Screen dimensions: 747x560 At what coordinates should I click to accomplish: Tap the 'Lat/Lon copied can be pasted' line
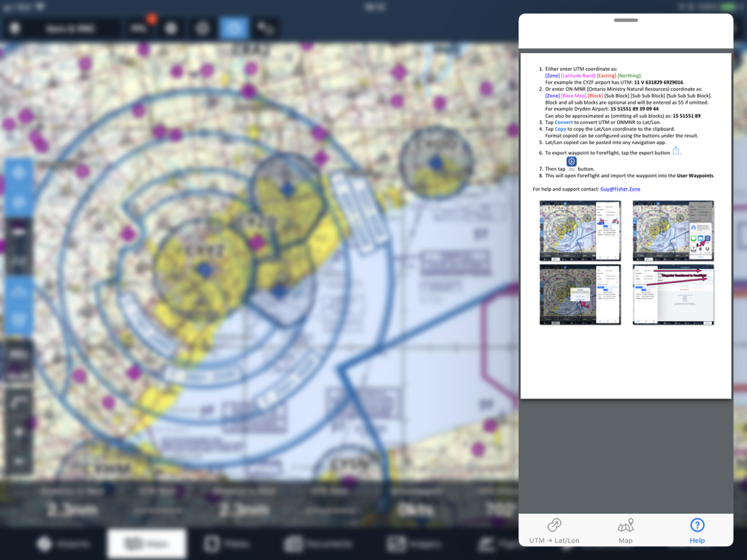click(606, 143)
